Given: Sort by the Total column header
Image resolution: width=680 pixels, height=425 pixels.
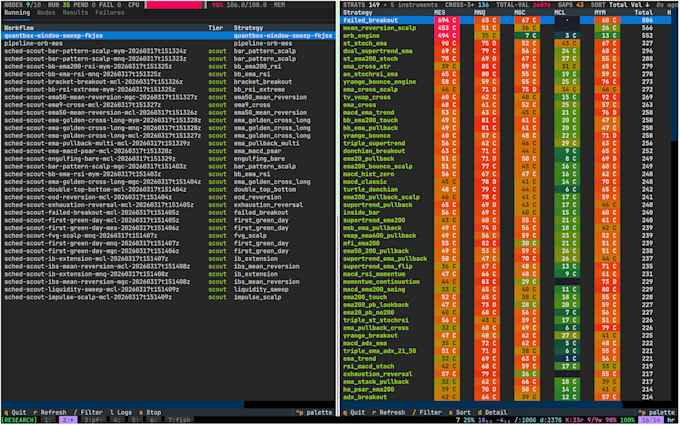Looking at the screenshot, I should point(644,13).
